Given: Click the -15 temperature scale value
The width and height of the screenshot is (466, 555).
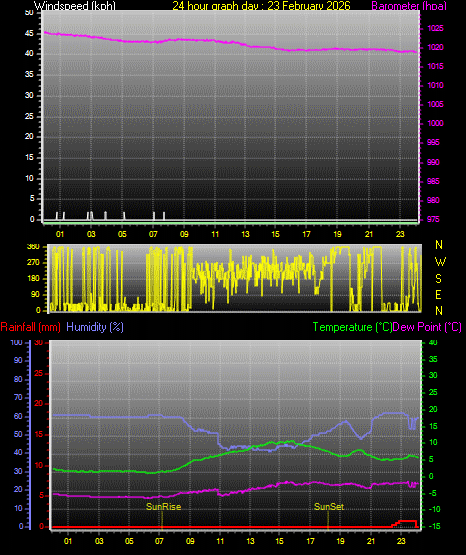Looking at the screenshot, I should point(435,526).
